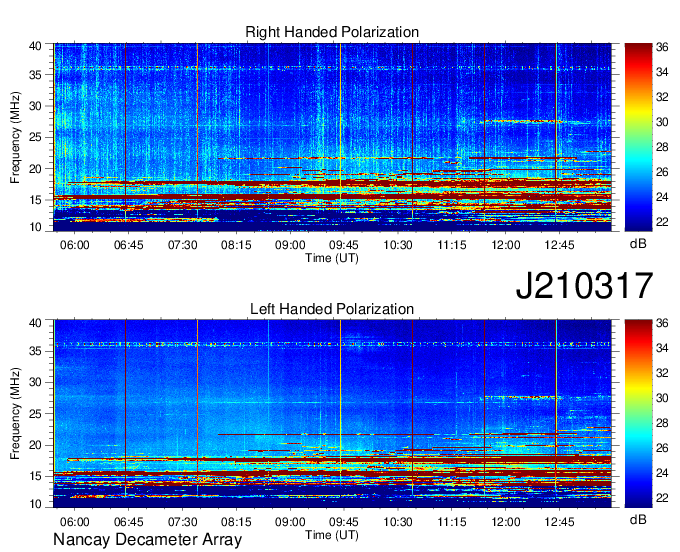This screenshot has width=680, height=552.
Task: Click 10 MHz frequency tick of Right Handed plot
Action: coord(35,227)
